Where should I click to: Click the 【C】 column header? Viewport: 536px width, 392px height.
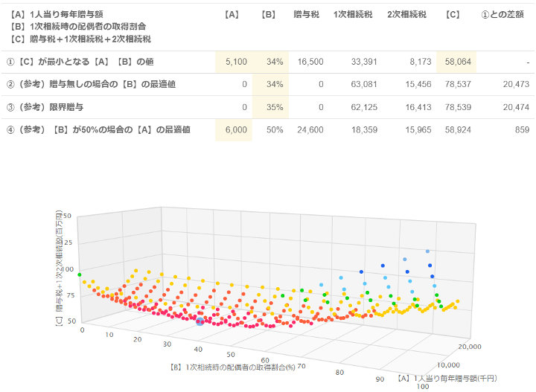click(x=453, y=14)
